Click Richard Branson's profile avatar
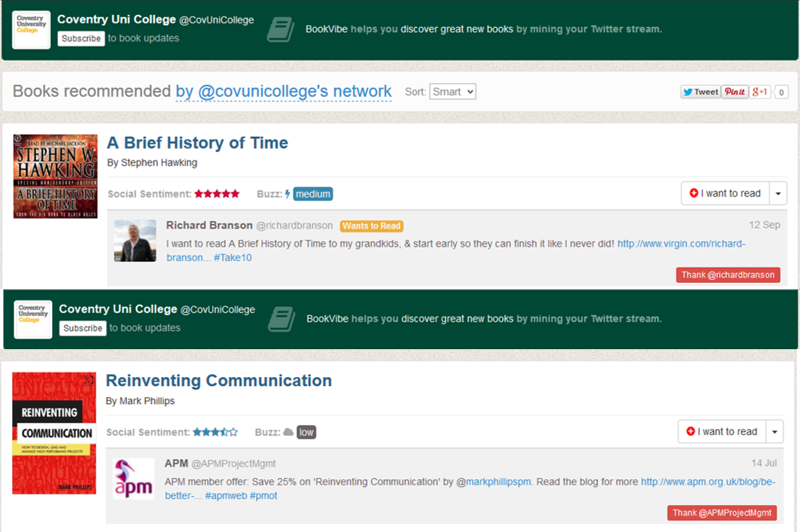The width and height of the screenshot is (800, 532). coord(135,241)
